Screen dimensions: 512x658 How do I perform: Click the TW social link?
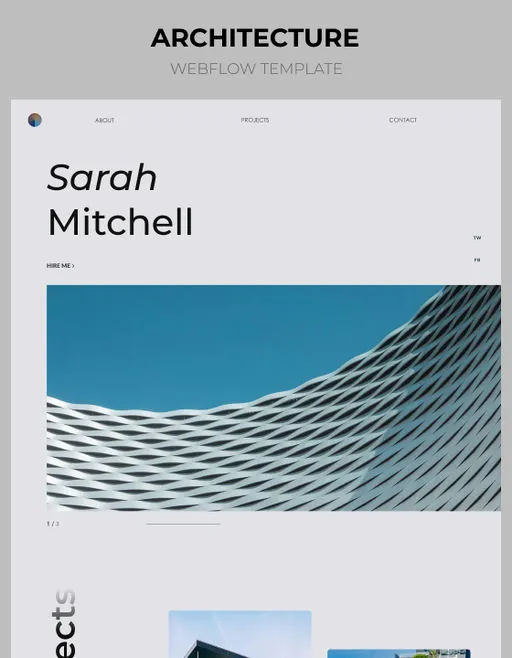[x=477, y=238]
